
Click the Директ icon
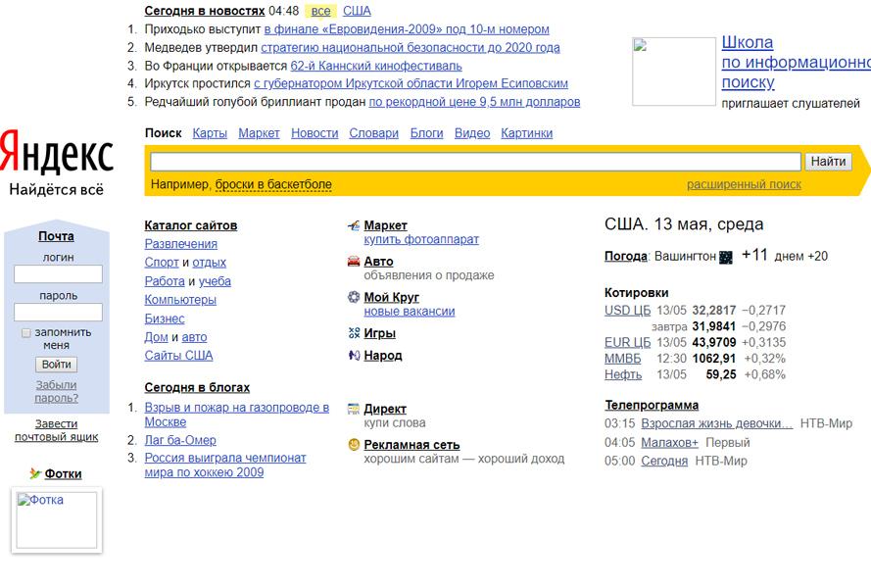(x=354, y=409)
